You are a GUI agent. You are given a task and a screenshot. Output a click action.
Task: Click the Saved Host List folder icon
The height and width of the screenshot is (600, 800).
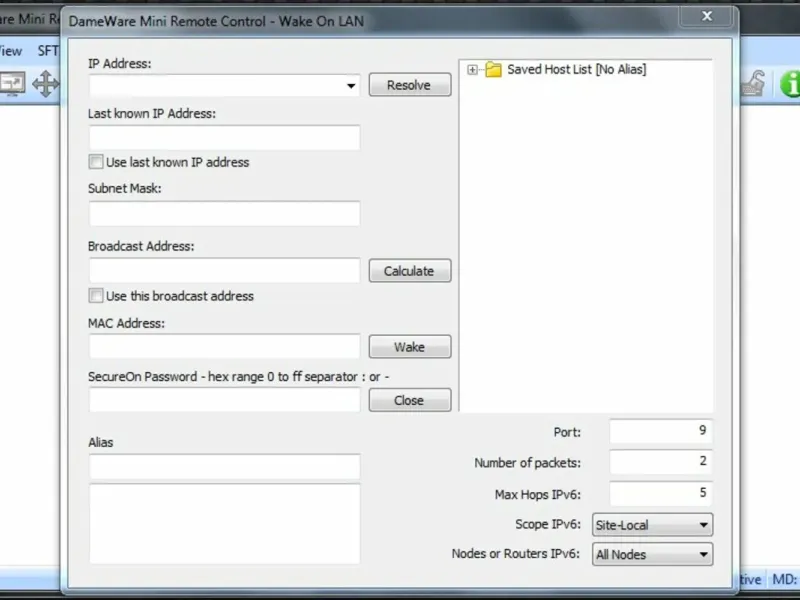click(493, 69)
